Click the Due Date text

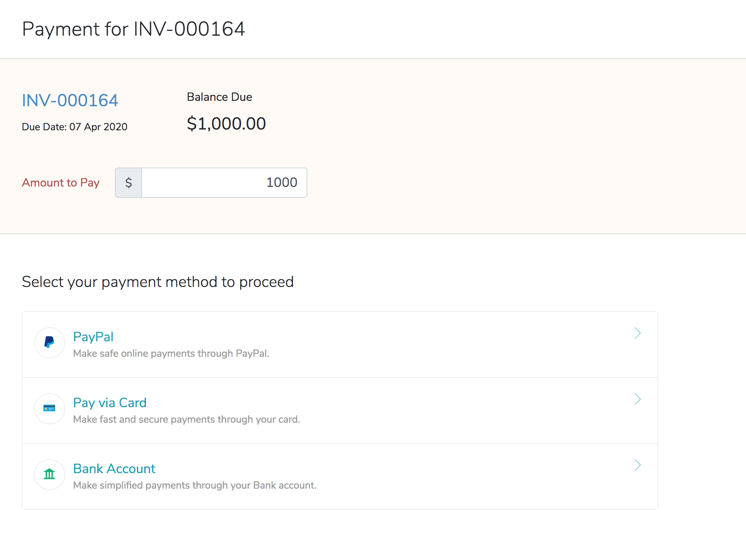coord(75,126)
